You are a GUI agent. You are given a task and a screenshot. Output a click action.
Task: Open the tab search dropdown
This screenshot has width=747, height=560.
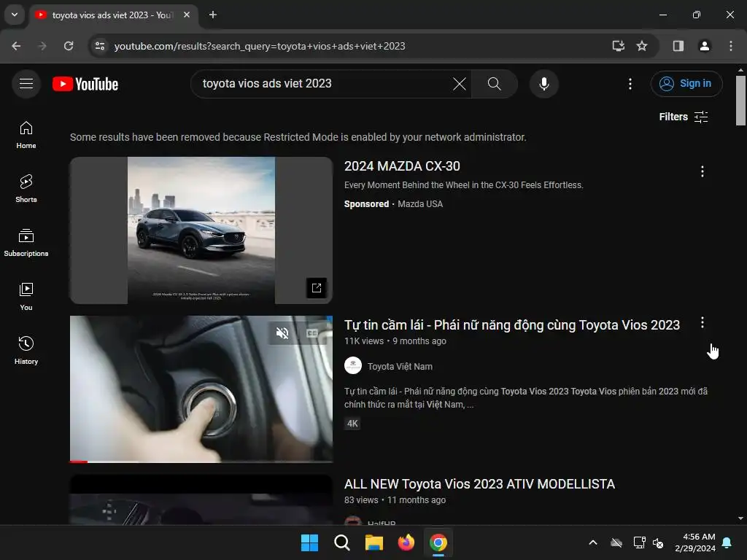tap(15, 15)
